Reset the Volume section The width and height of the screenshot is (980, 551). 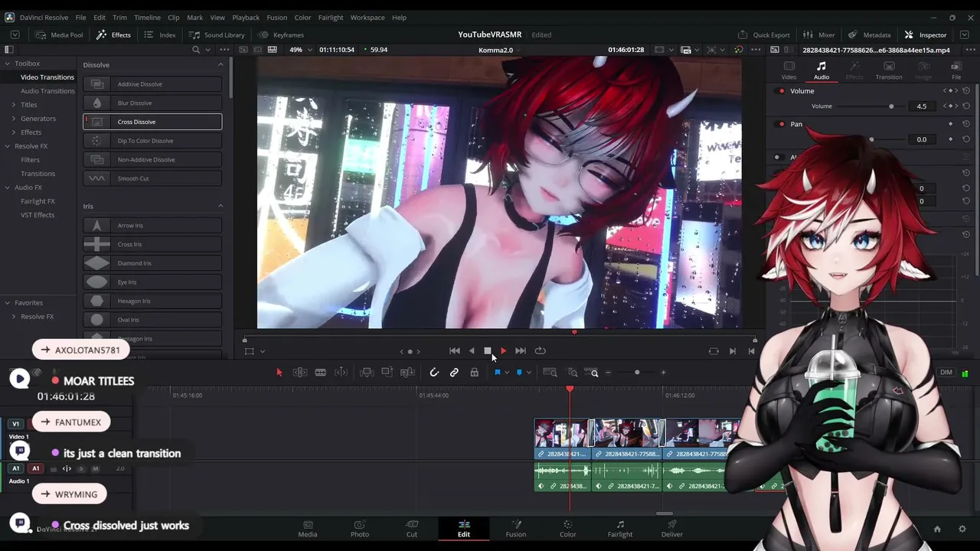click(966, 91)
